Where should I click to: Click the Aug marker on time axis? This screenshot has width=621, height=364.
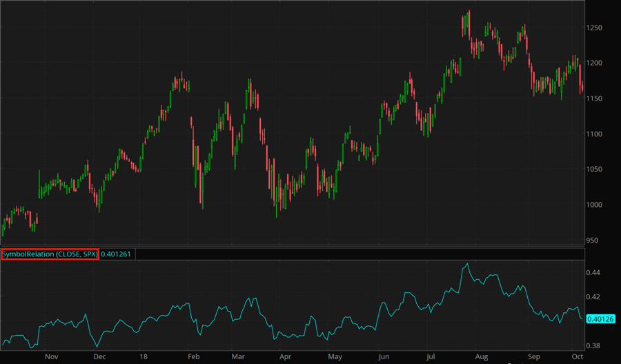[481, 358]
